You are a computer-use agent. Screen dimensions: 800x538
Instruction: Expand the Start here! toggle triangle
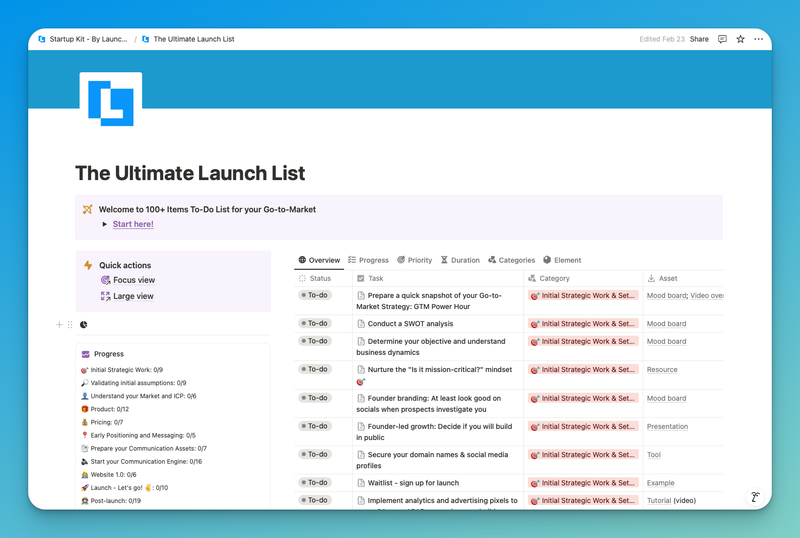[105, 225]
